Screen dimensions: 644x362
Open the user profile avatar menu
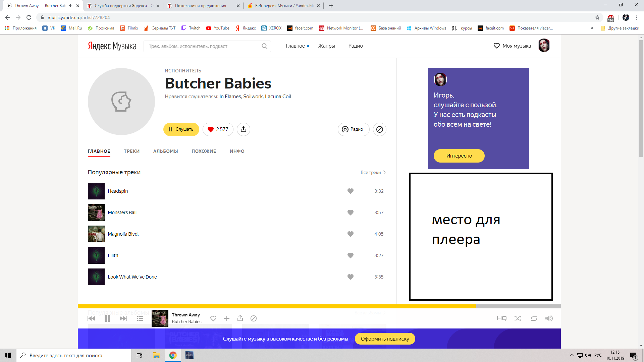coord(544,46)
